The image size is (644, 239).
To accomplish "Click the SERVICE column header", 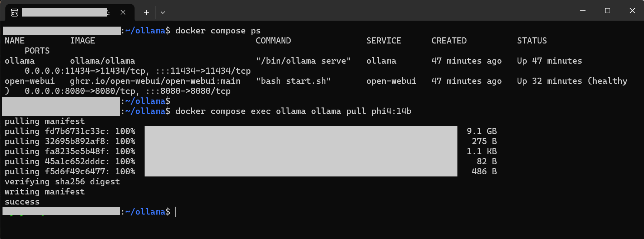I will click(x=384, y=41).
